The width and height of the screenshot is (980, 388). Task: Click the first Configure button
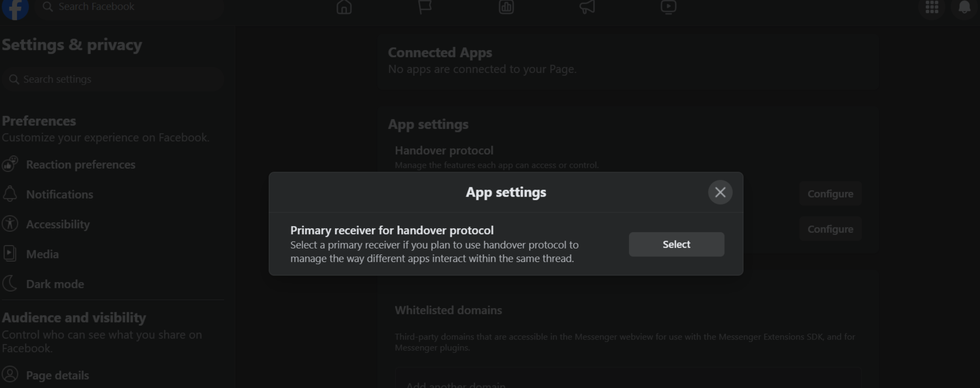[830, 194]
